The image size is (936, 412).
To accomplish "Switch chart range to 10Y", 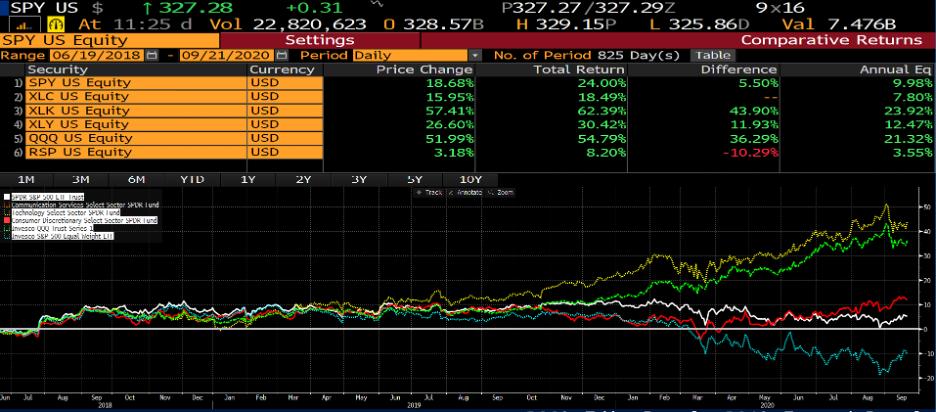I will click(x=470, y=180).
